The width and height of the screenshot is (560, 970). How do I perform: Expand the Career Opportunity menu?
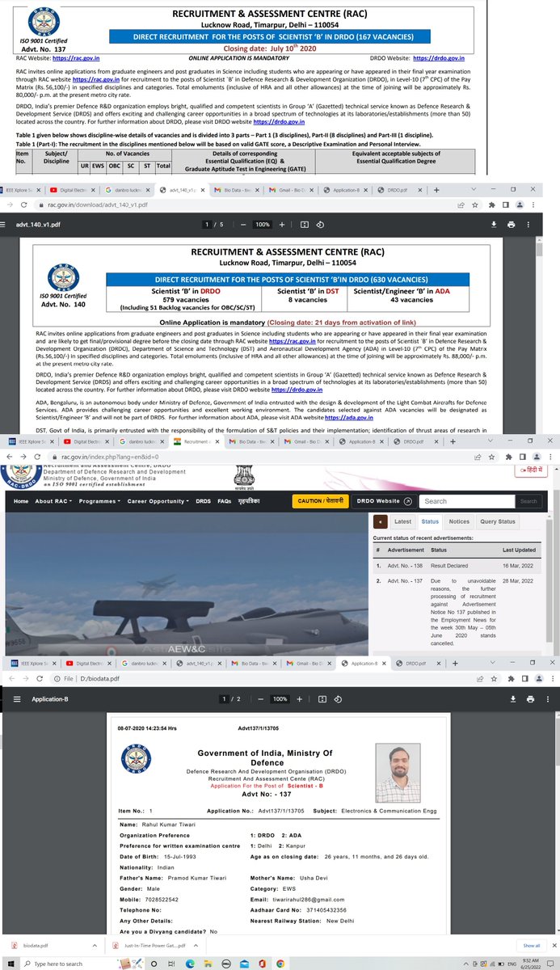point(159,501)
